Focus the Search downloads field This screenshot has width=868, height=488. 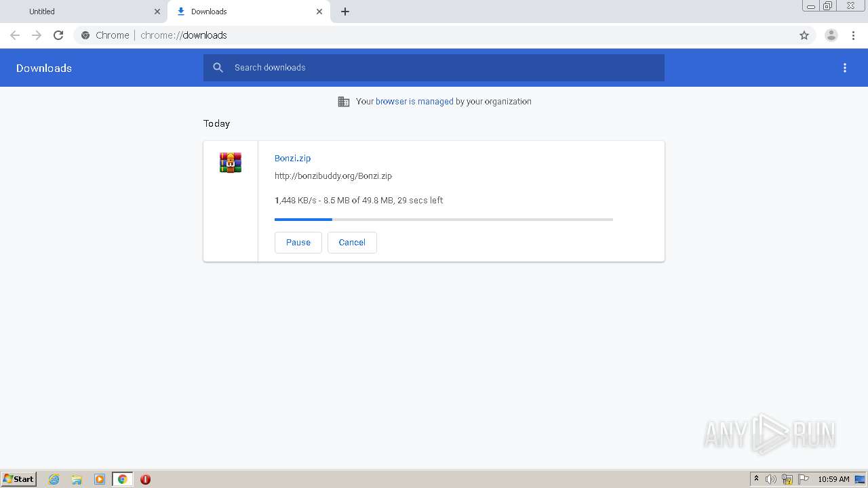[x=434, y=68]
